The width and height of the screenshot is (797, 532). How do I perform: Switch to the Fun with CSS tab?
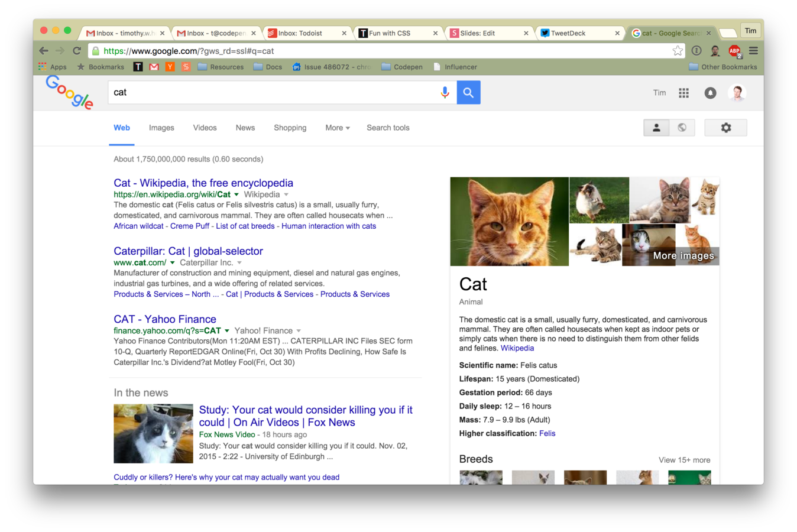tap(397, 33)
